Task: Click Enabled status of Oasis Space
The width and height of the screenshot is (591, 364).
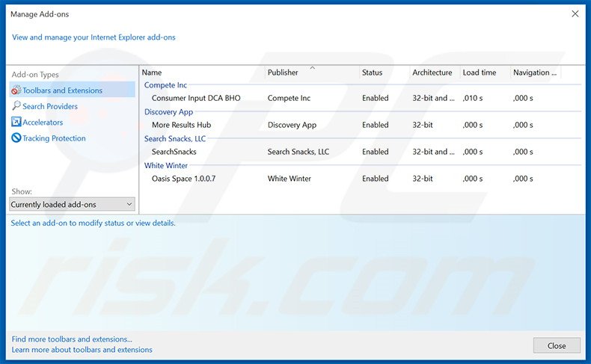Action: pos(375,179)
